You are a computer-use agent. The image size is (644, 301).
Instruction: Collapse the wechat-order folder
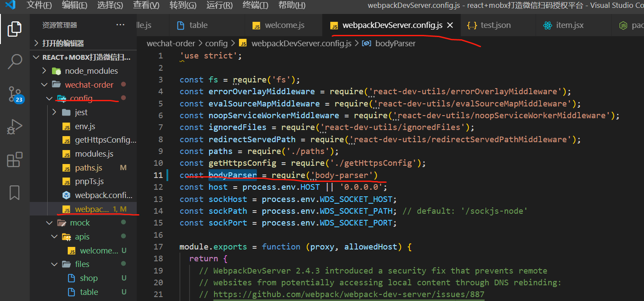click(44, 85)
